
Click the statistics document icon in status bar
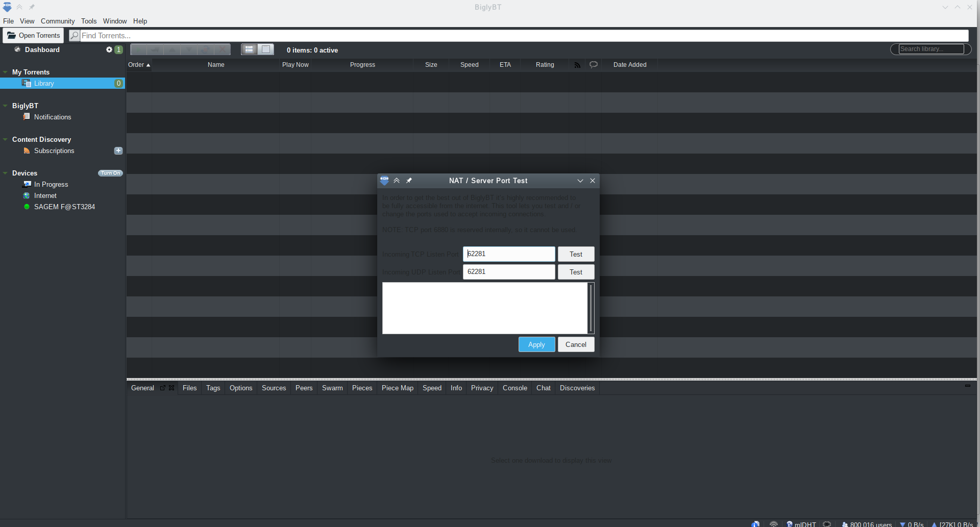pyautogui.click(x=756, y=524)
